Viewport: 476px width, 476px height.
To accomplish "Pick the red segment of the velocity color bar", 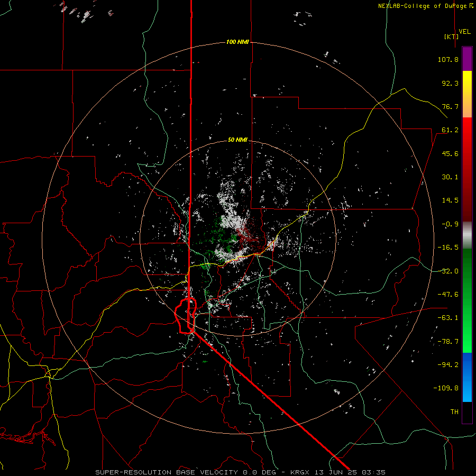I will [467, 170].
